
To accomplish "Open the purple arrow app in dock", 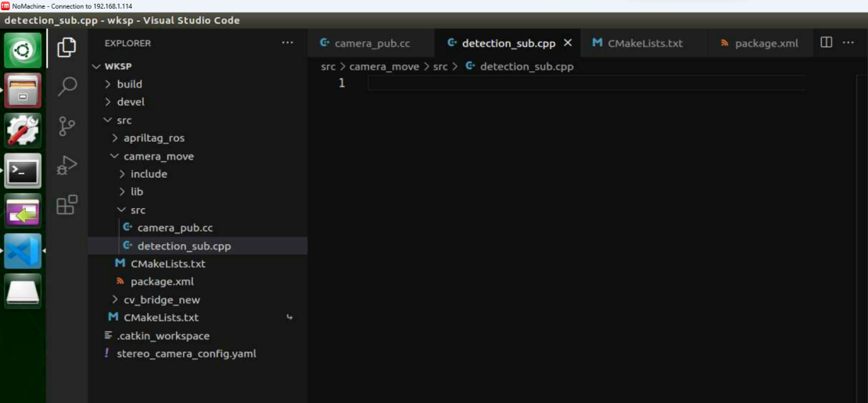I will click(23, 210).
